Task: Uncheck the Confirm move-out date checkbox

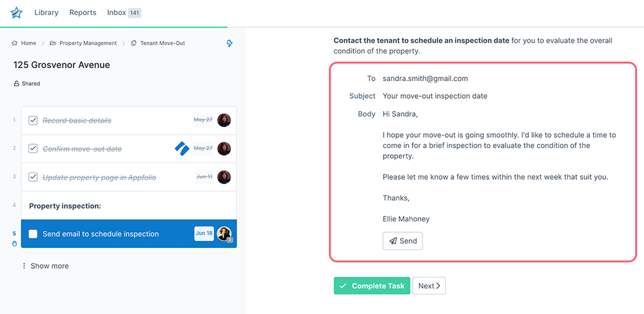Action: coord(33,149)
